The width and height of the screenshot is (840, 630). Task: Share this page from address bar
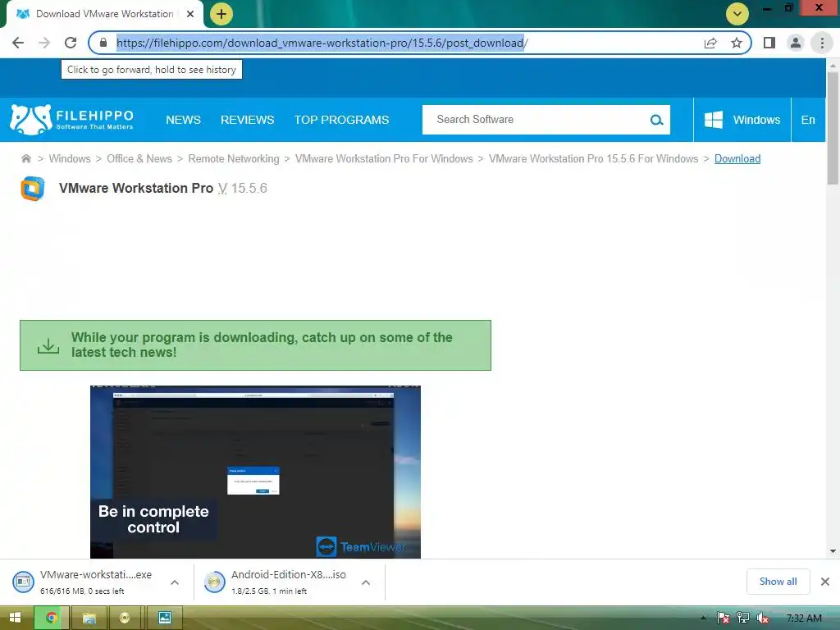coord(710,43)
